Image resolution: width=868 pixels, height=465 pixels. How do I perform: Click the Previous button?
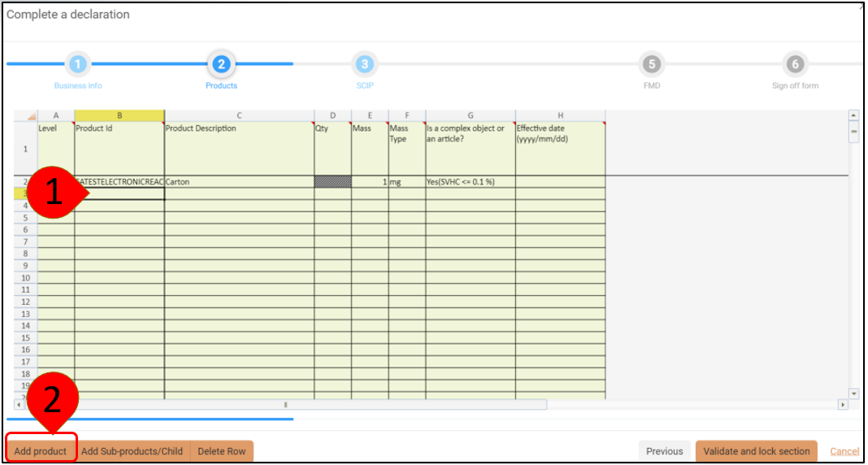point(664,451)
